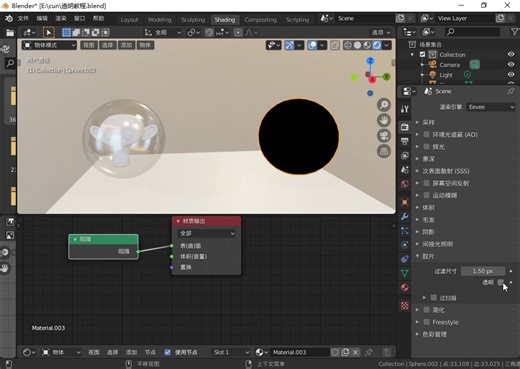Click pin icon in properties header
Viewport: 520px width, 369px height.
point(511,91)
